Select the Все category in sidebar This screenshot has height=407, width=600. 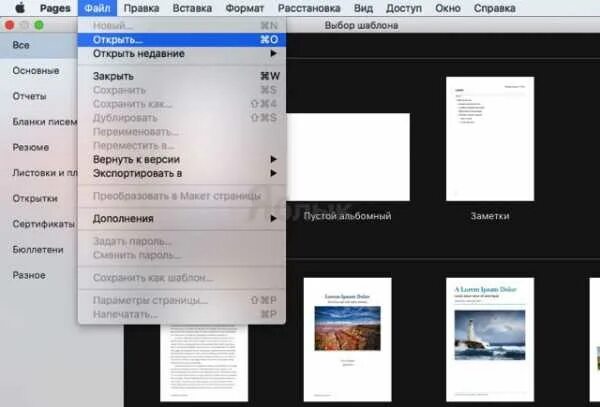(39, 45)
